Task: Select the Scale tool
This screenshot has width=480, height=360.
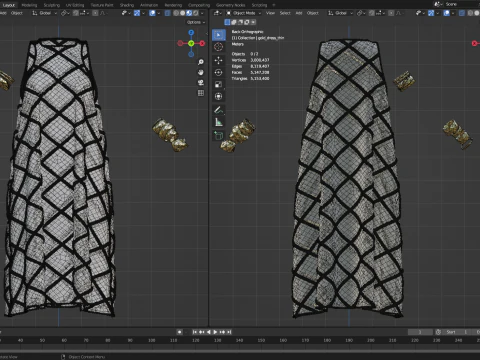Action: tap(219, 84)
